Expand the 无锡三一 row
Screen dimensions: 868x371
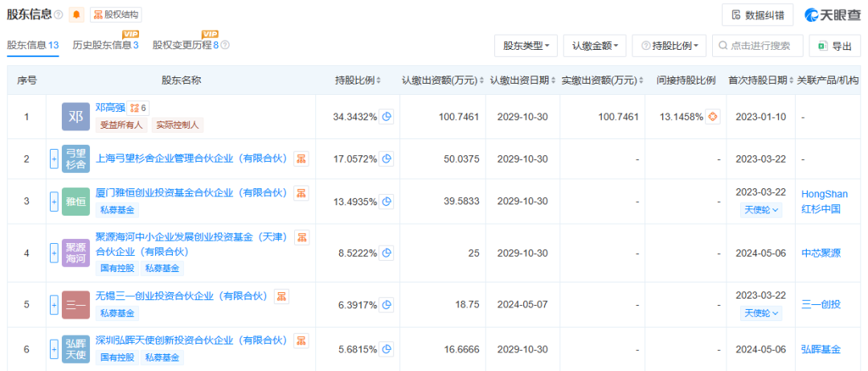pyautogui.click(x=55, y=304)
